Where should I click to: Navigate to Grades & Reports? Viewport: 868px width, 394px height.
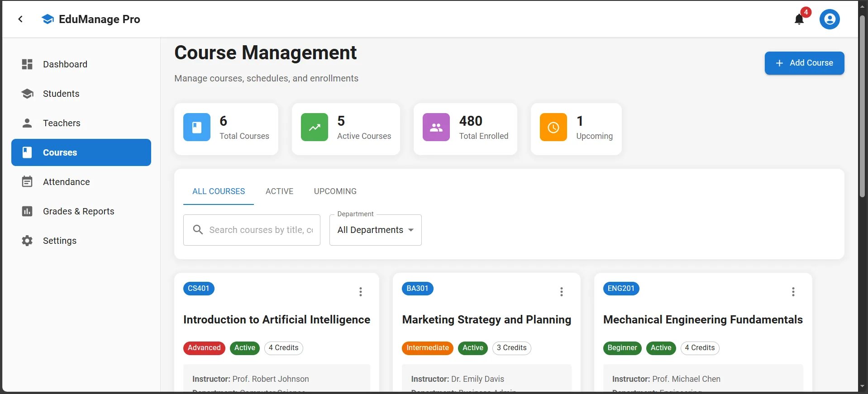81,211
